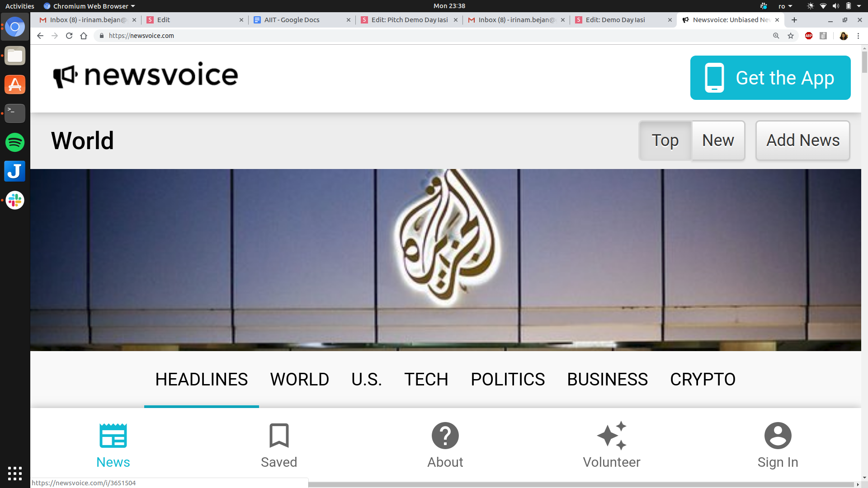Screen dimensions: 868x488
Task: Open the About question mark icon
Action: 445,436
